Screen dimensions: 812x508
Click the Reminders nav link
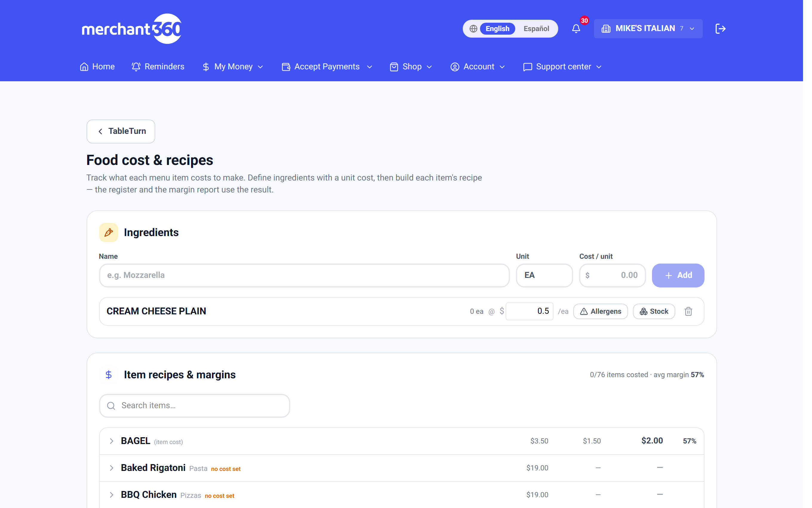pyautogui.click(x=158, y=67)
